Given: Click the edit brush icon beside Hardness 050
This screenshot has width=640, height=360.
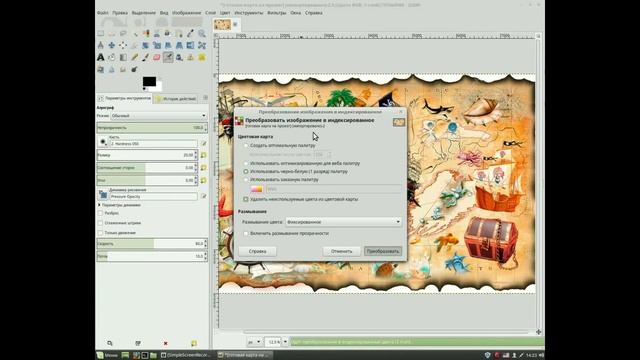Looking at the screenshot, I should point(204,143).
